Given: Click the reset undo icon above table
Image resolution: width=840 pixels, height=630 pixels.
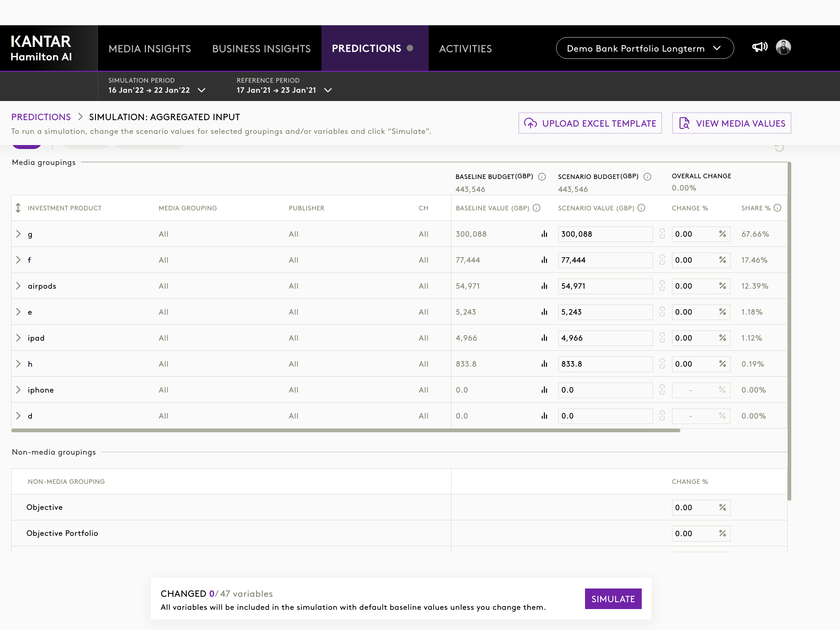Looking at the screenshot, I should [779, 147].
